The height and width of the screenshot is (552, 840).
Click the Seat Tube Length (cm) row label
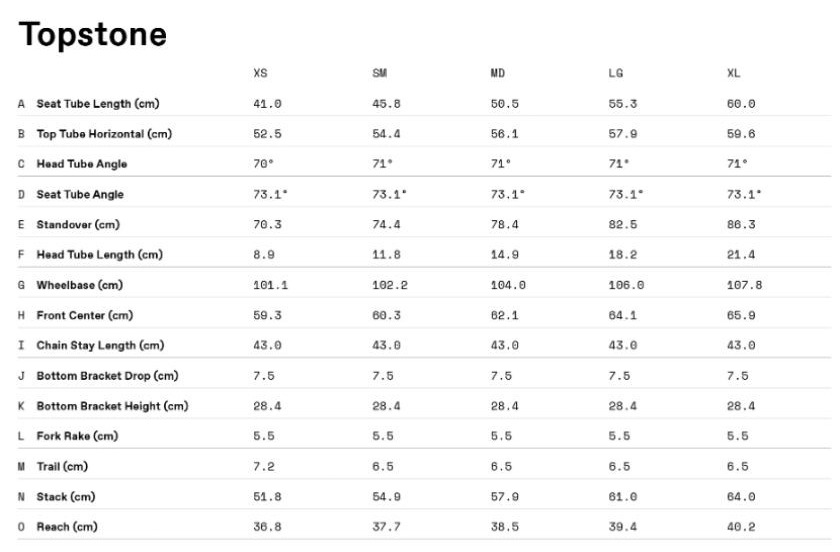click(98, 104)
